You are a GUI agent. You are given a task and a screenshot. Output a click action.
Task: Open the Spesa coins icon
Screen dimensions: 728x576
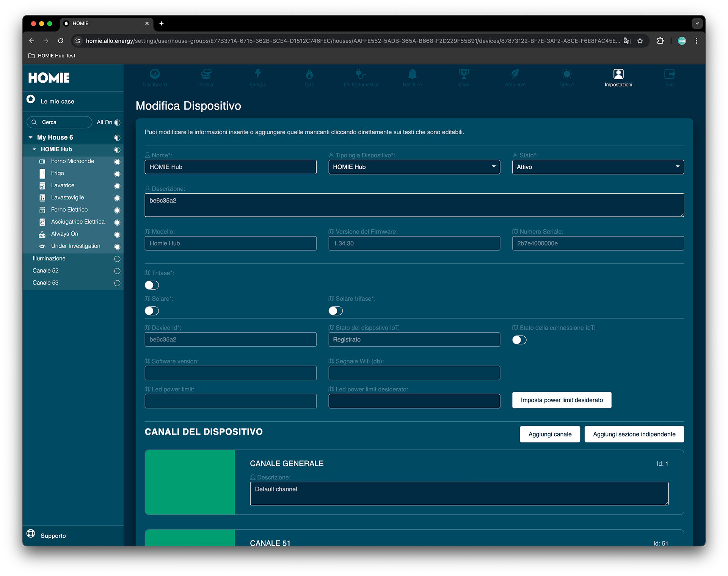tap(206, 74)
